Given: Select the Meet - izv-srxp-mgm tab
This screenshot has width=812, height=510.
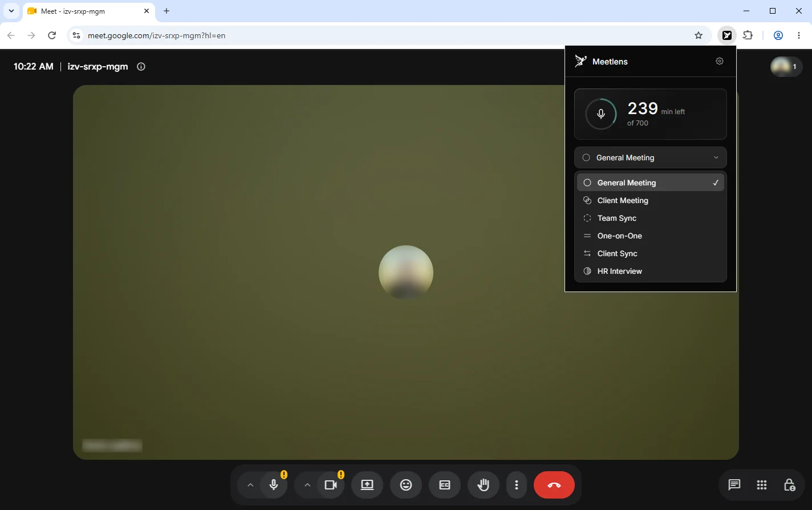Looking at the screenshot, I should pos(88,11).
